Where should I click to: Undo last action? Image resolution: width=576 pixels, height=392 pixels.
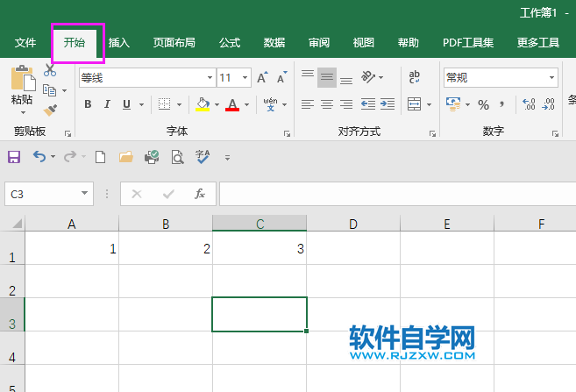coord(39,157)
